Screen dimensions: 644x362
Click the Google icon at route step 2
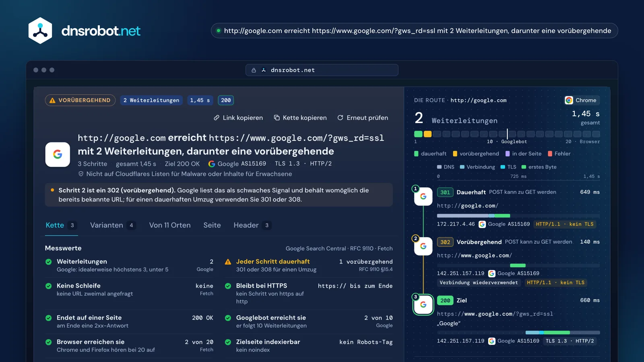(423, 246)
